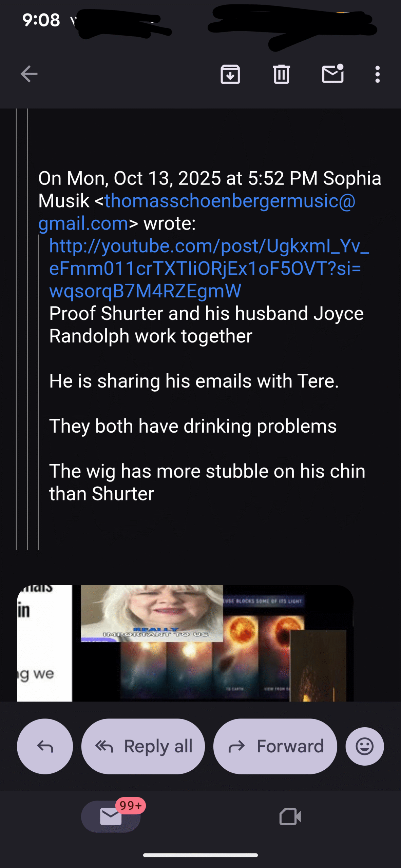Viewport: 401px width, 868px height.
Task: Archive this email with the archive icon
Action: coord(230,74)
